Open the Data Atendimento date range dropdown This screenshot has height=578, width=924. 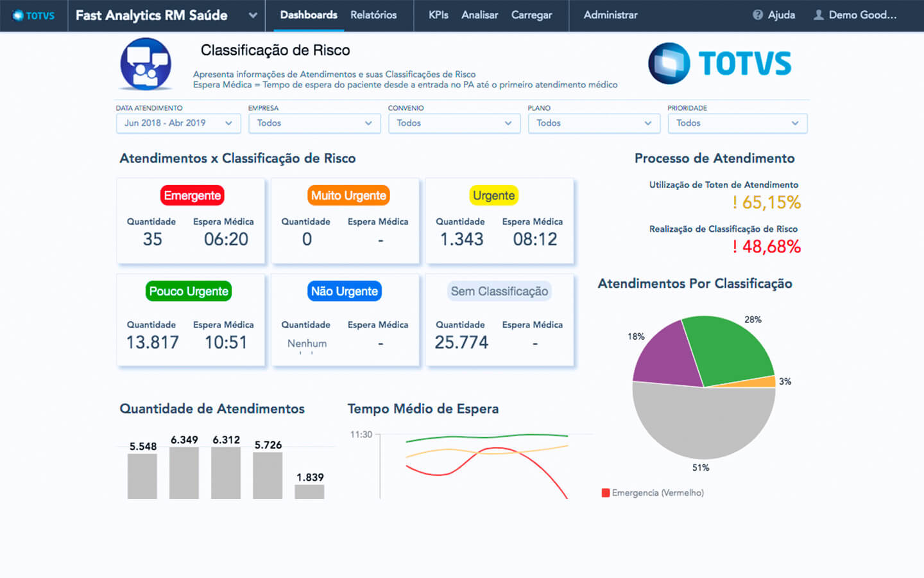[178, 123]
